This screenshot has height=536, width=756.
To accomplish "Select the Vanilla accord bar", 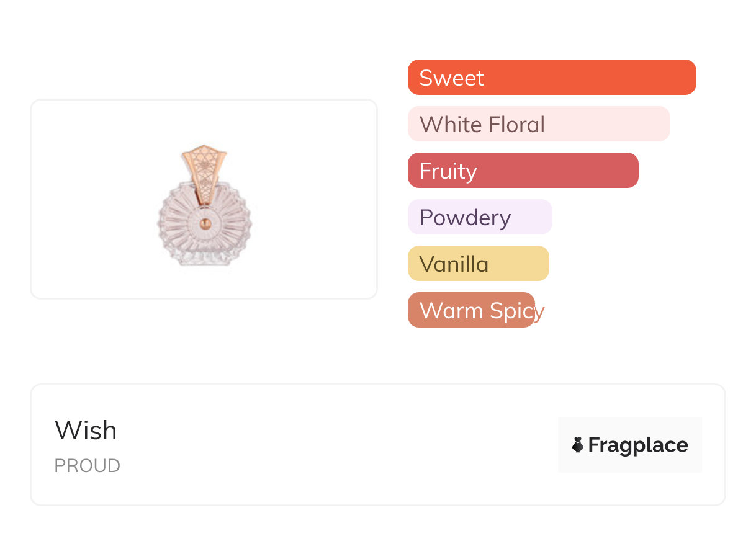I will click(478, 264).
